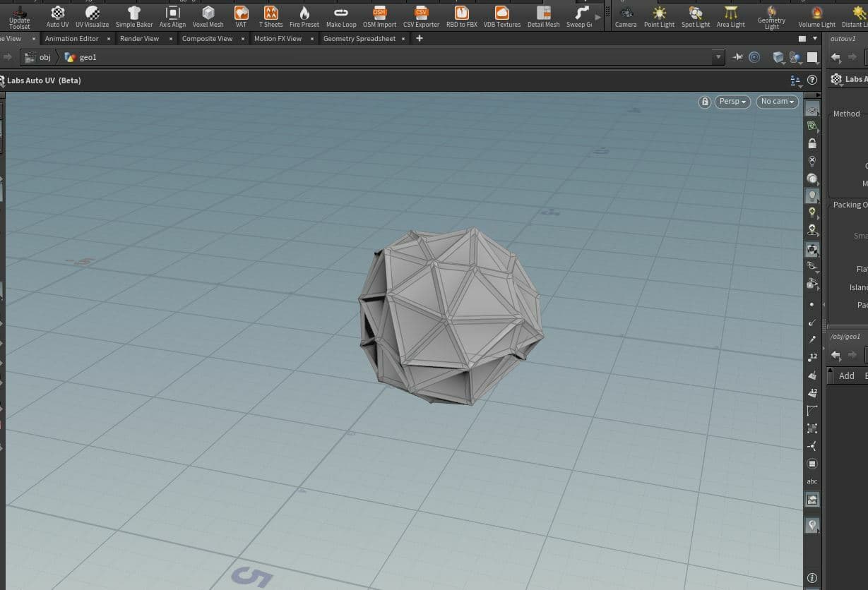Open the Persp viewport dropdown

coord(732,102)
